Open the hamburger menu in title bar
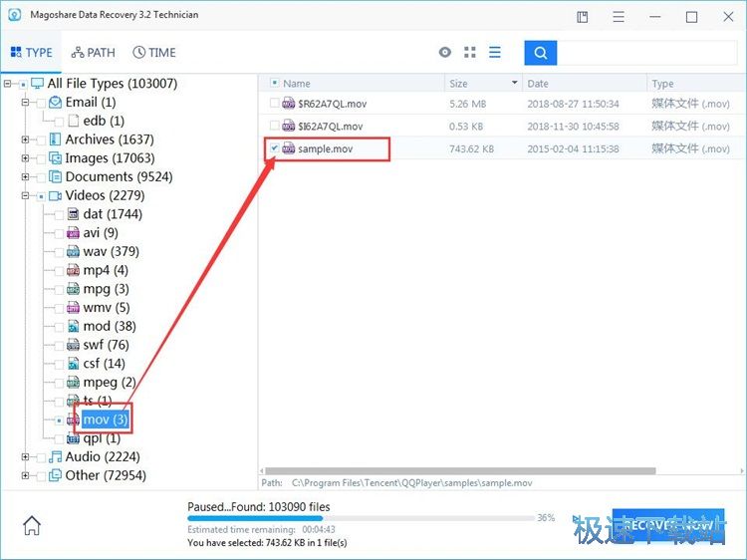 [619, 17]
